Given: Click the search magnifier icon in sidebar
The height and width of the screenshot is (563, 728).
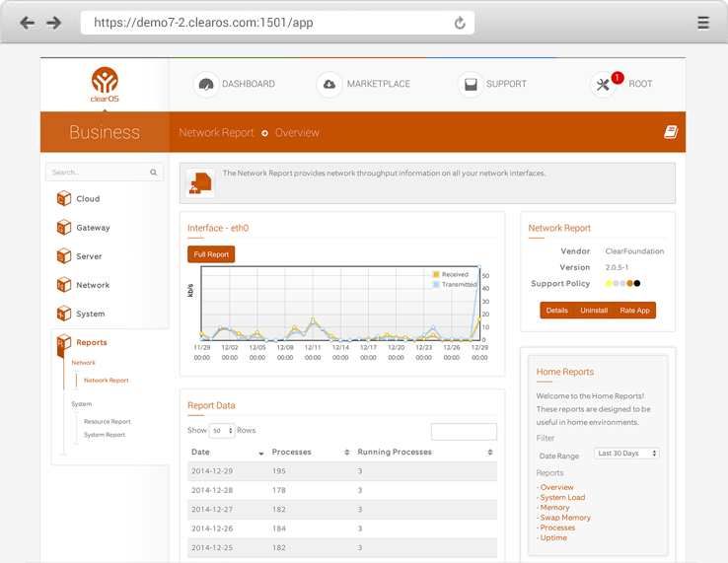Looking at the screenshot, I should 154,173.
